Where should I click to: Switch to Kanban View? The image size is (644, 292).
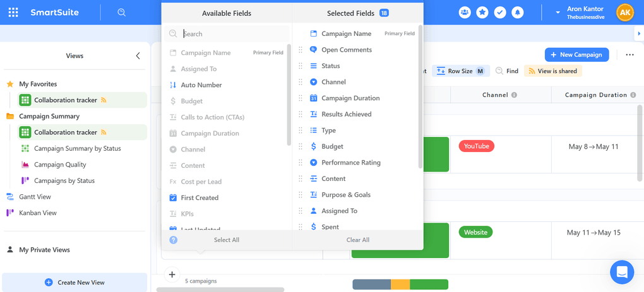point(37,213)
